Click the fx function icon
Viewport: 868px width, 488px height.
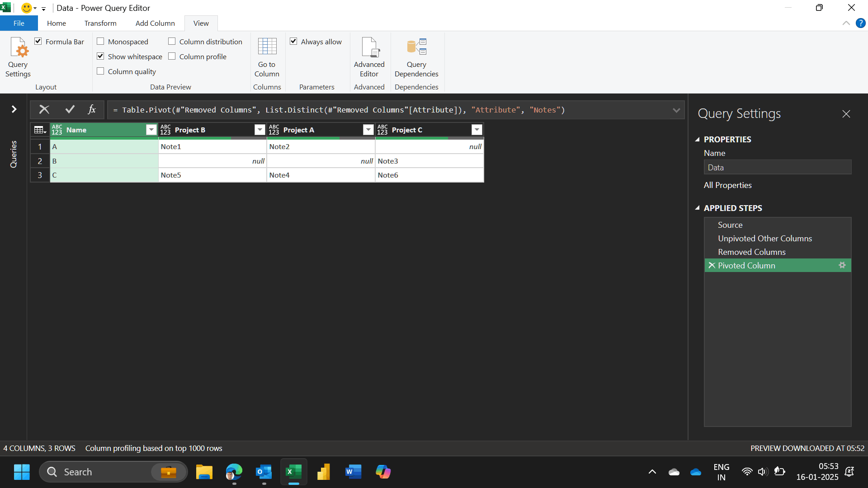(x=92, y=109)
